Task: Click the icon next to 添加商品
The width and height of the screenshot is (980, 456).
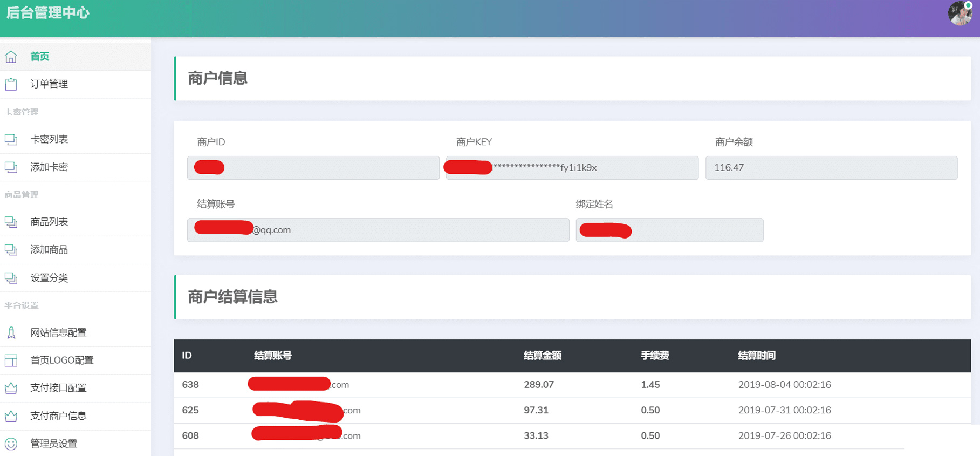Action: tap(11, 250)
